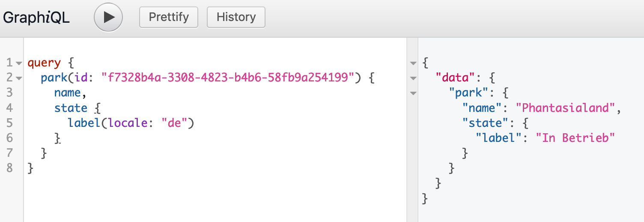Collapse the root object in the response
Screen dimensions: 644x222
pos(413,63)
